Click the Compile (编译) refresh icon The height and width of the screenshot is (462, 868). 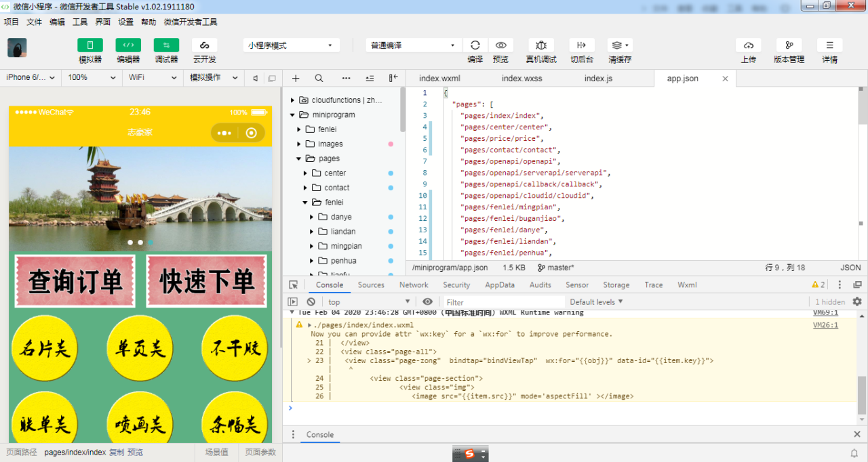click(x=475, y=45)
